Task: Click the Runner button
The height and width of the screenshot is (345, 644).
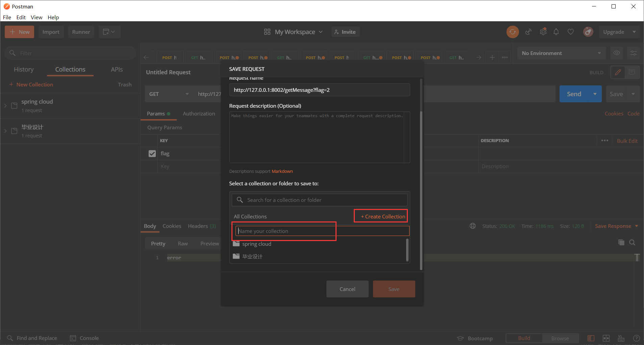Action: pyautogui.click(x=81, y=32)
